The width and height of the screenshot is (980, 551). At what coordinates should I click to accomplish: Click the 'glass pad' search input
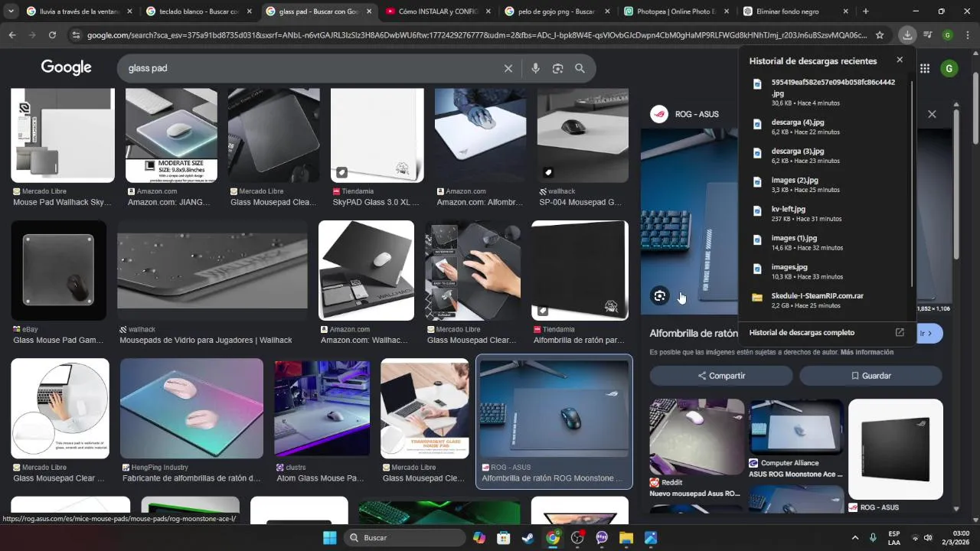[310, 68]
